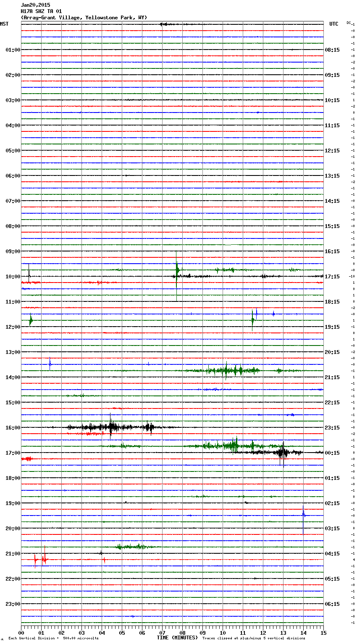Click the 15:15 UTC time label
Image resolution: width=357 pixels, height=644 pixels.
click(x=332, y=226)
